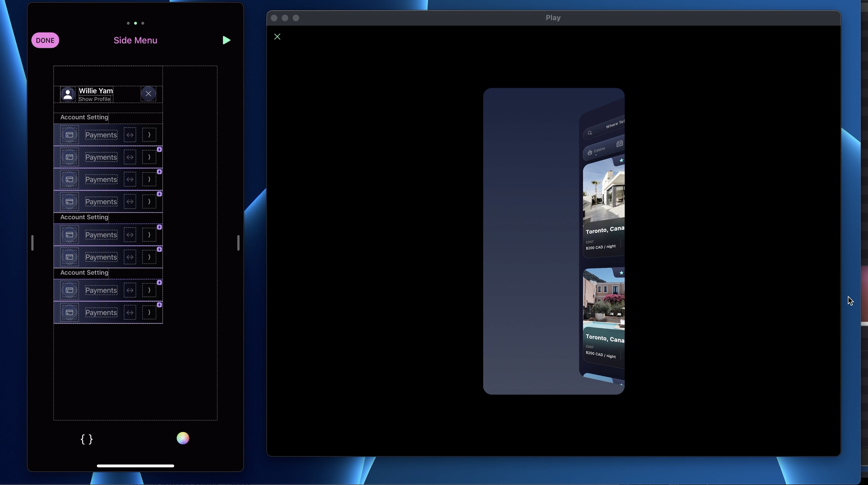The height and width of the screenshot is (485, 868).
Task: Click the lightning badge on the bottom Payments row
Action: coord(159,305)
